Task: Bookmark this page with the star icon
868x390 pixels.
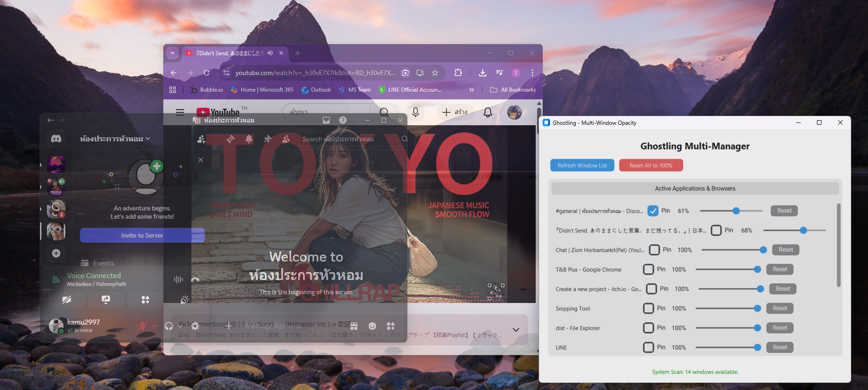Action: coord(435,73)
